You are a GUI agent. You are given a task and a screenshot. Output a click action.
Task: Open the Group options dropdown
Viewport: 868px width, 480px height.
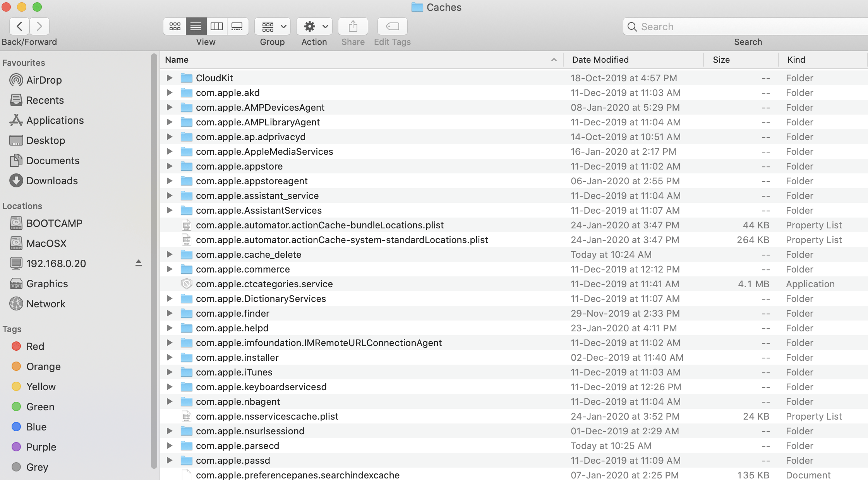click(x=273, y=26)
